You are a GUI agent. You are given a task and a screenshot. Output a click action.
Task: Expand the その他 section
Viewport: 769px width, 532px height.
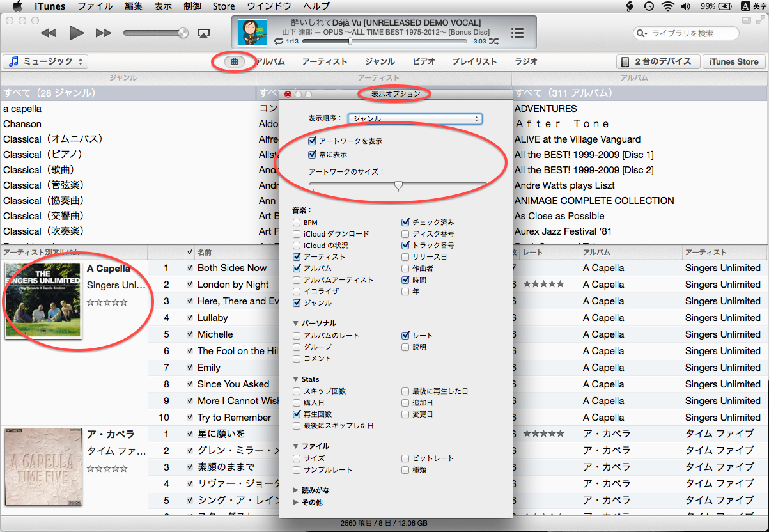click(x=296, y=503)
